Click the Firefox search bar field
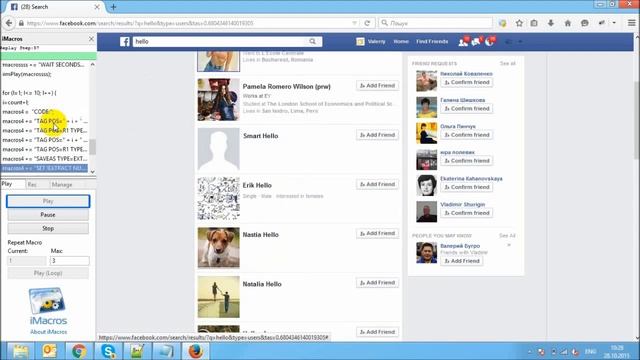Viewport: 640px width, 360px height. (436, 23)
